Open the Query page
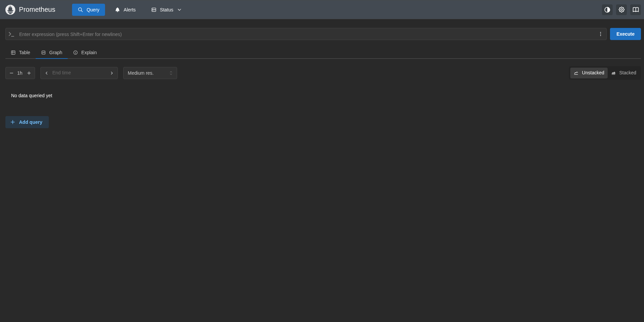Screen dimensions: 644x322 (89, 10)
